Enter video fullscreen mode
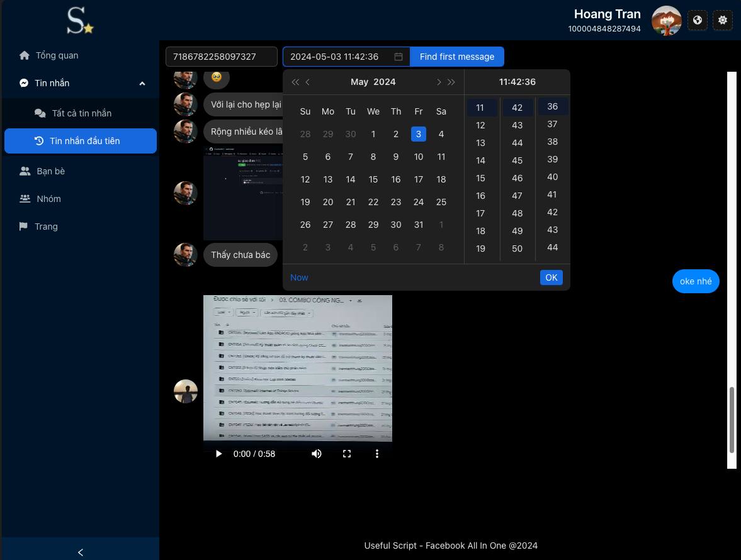 click(347, 454)
